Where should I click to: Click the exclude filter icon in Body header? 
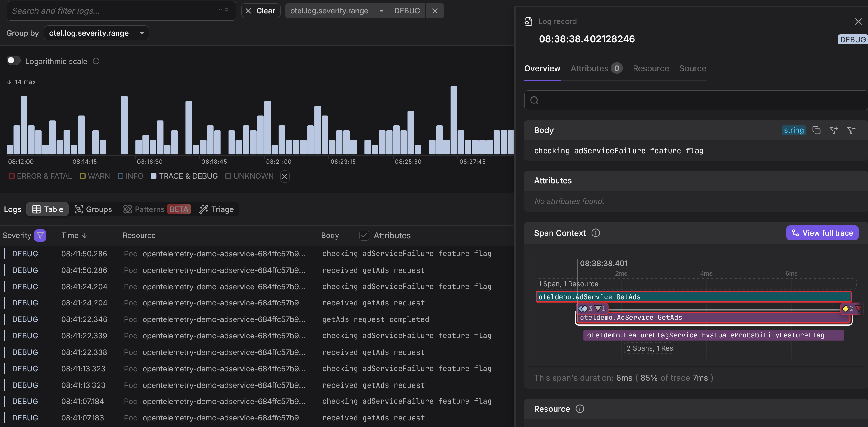851,130
